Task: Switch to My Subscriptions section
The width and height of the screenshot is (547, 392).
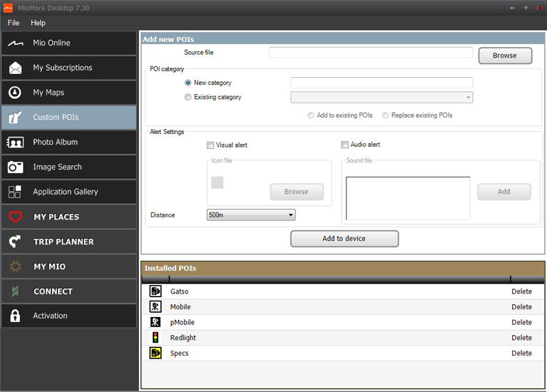Action: click(x=69, y=68)
